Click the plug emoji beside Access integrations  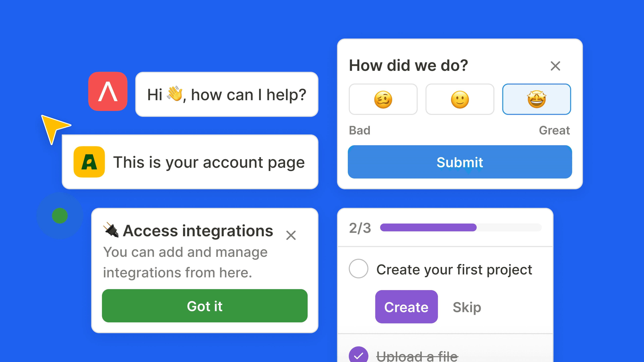pos(111,230)
